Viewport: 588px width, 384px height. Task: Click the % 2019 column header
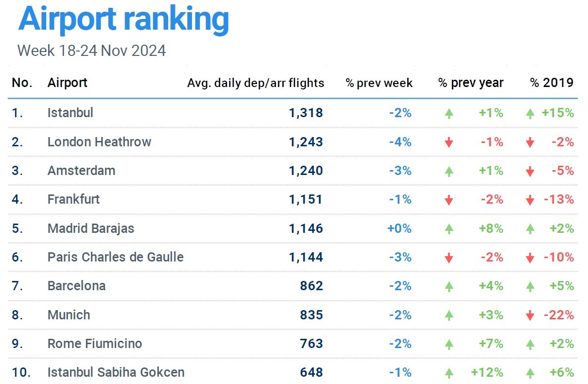[x=552, y=83]
